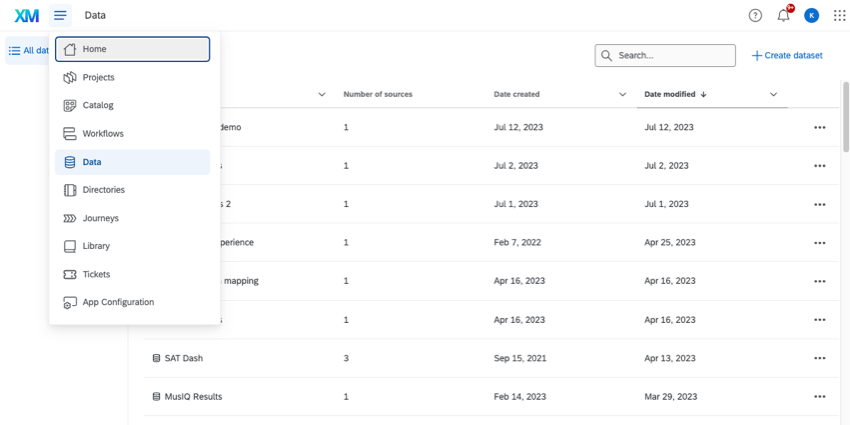Open the app switcher grid icon
Screen dimensions: 850x425
(x=839, y=15)
